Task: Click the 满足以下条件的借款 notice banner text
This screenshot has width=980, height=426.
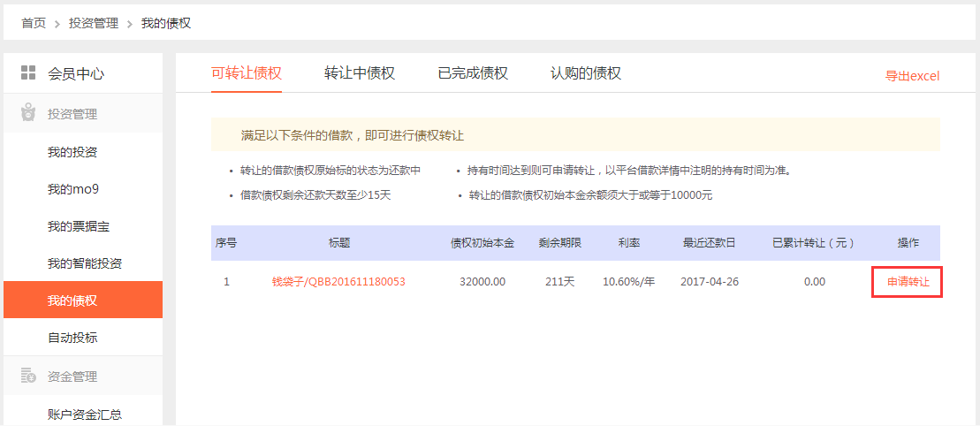Action: tap(353, 135)
